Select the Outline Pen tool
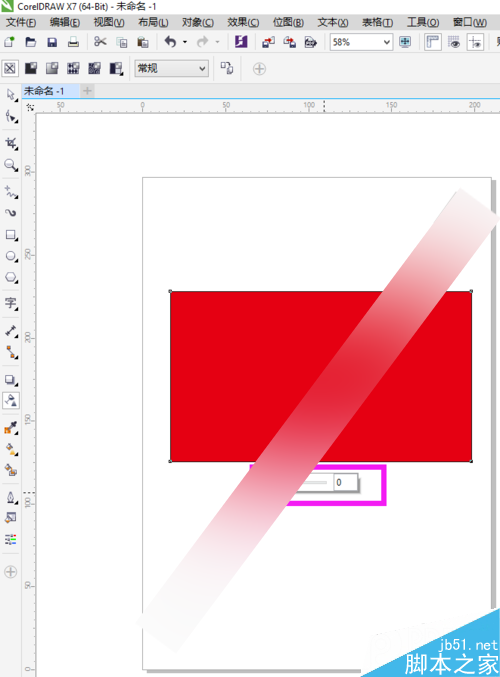 pos(11,497)
